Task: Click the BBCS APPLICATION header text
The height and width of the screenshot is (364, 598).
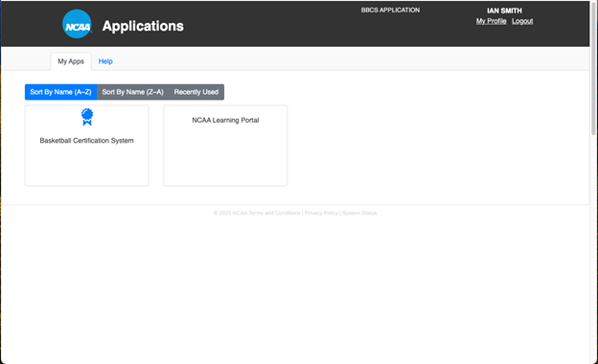Action: tap(391, 10)
